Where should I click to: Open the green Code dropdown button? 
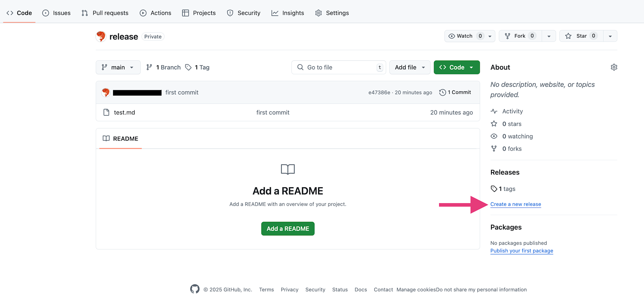[457, 67]
